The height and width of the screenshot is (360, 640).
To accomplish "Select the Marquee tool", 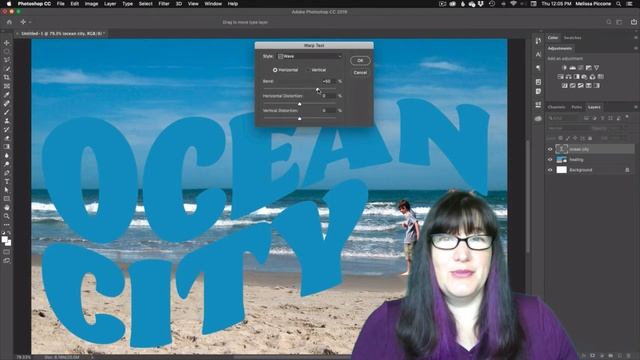I will tap(7, 51).
